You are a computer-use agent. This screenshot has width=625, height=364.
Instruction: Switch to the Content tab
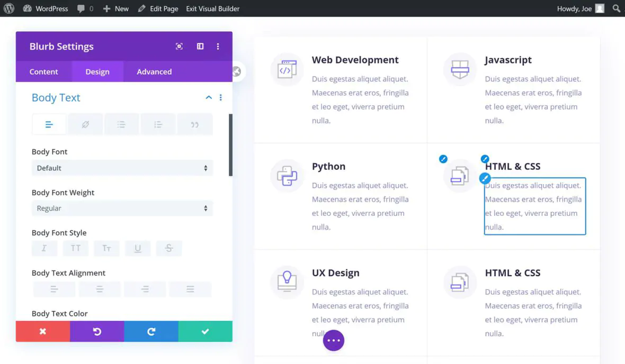[43, 72]
